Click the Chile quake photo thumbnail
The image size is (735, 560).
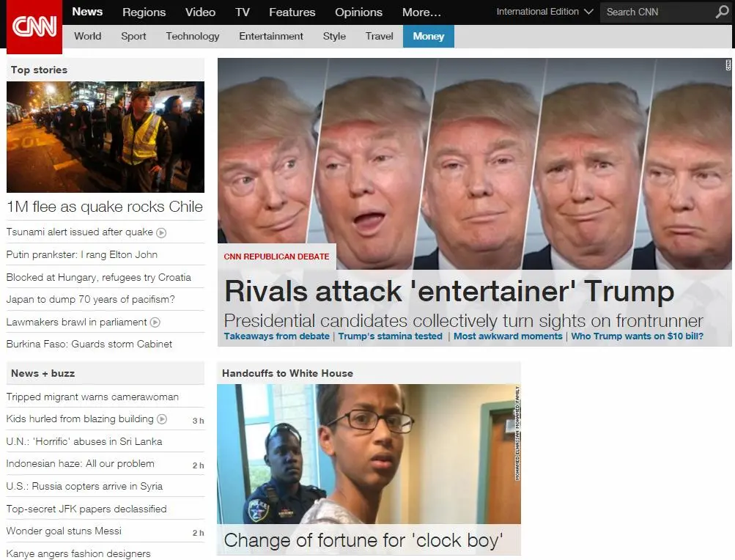pyautogui.click(x=105, y=136)
